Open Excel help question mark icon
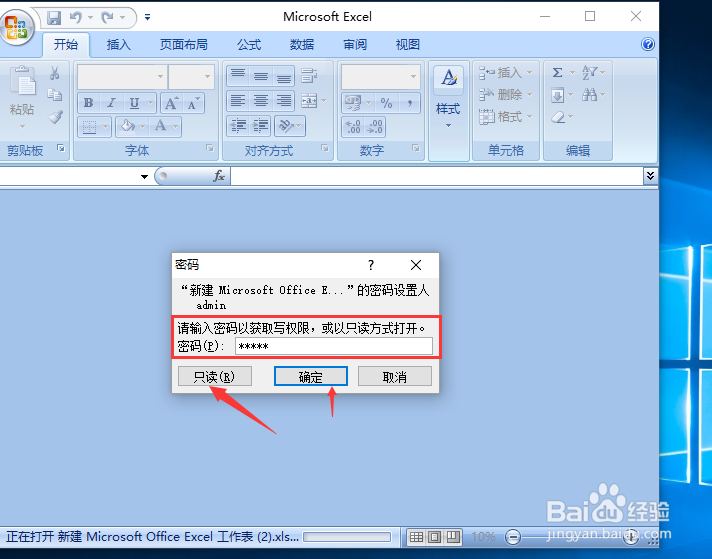712x559 pixels. click(648, 44)
